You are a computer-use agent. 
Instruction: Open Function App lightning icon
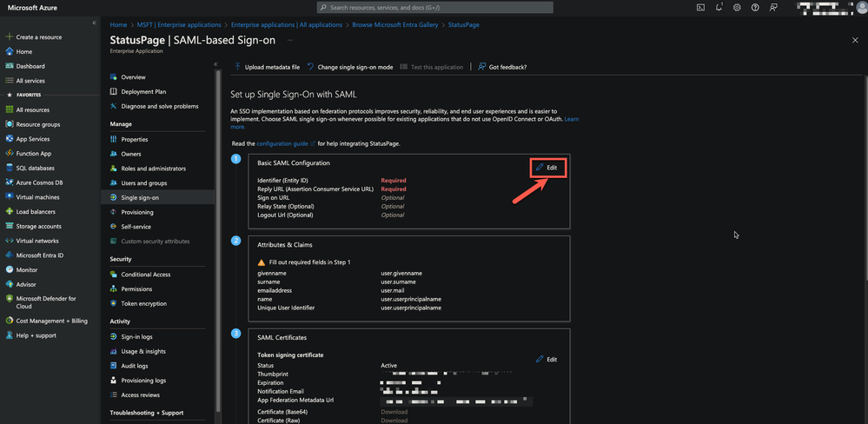coord(9,153)
